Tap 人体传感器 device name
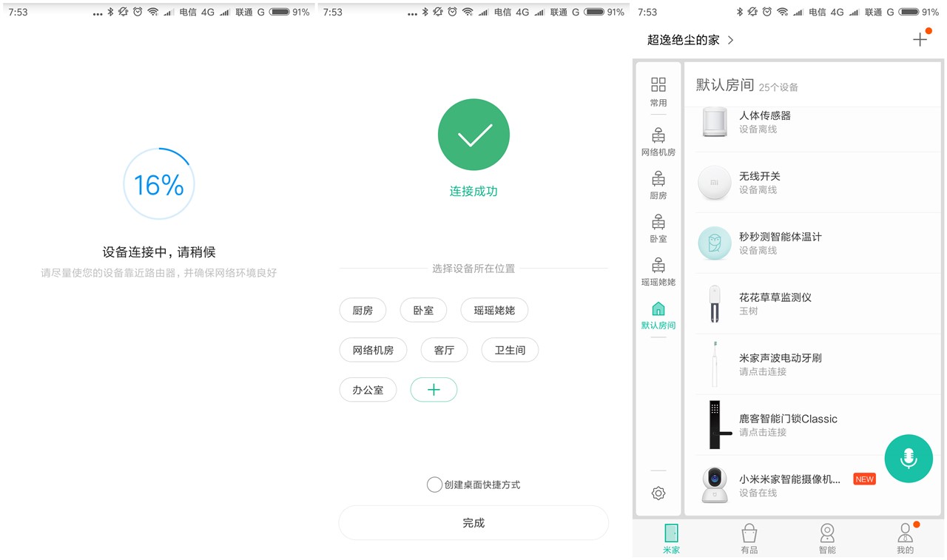This screenshot has height=560, width=947. (765, 115)
